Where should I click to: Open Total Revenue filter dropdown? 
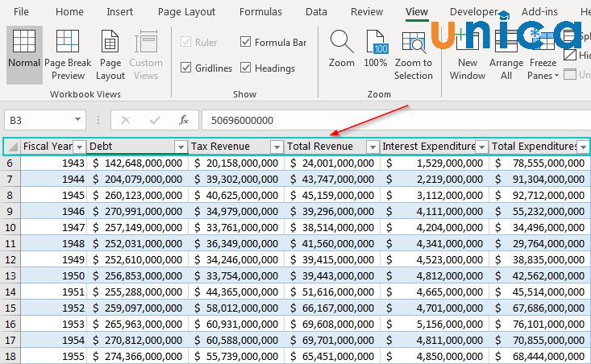[372, 147]
